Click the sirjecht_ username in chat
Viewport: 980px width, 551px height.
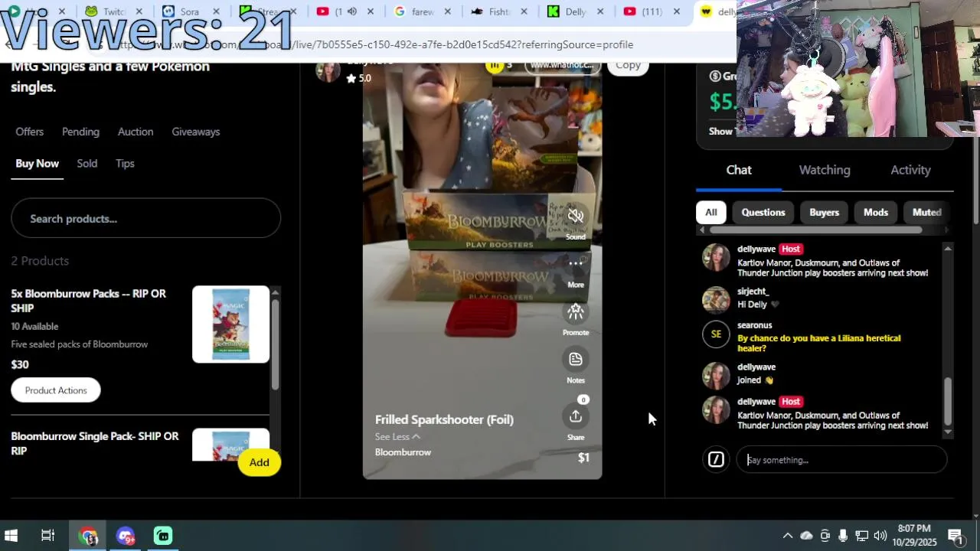753,292
